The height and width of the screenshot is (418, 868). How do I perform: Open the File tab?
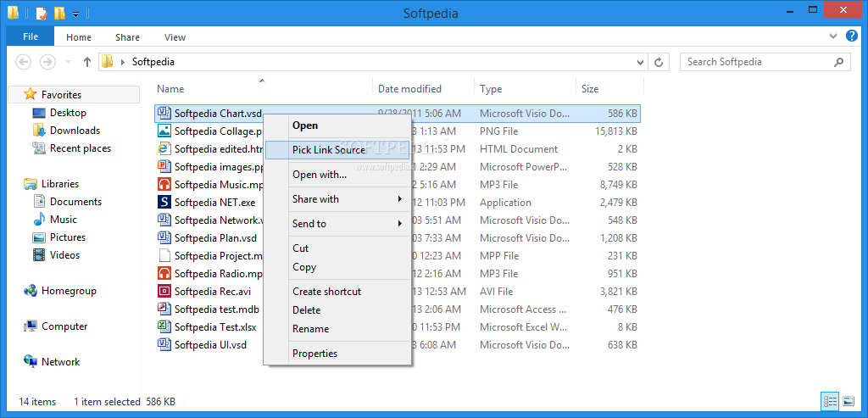pyautogui.click(x=31, y=37)
